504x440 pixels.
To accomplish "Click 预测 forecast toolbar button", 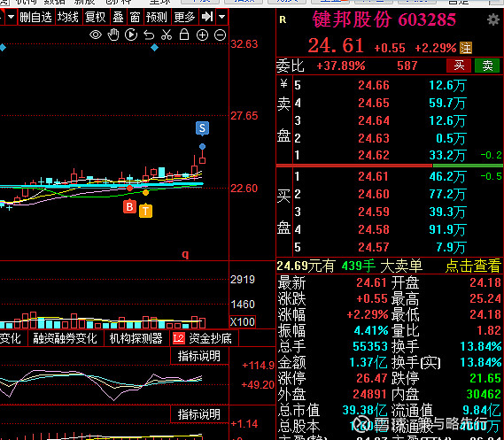I will pyautogui.click(x=157, y=17).
